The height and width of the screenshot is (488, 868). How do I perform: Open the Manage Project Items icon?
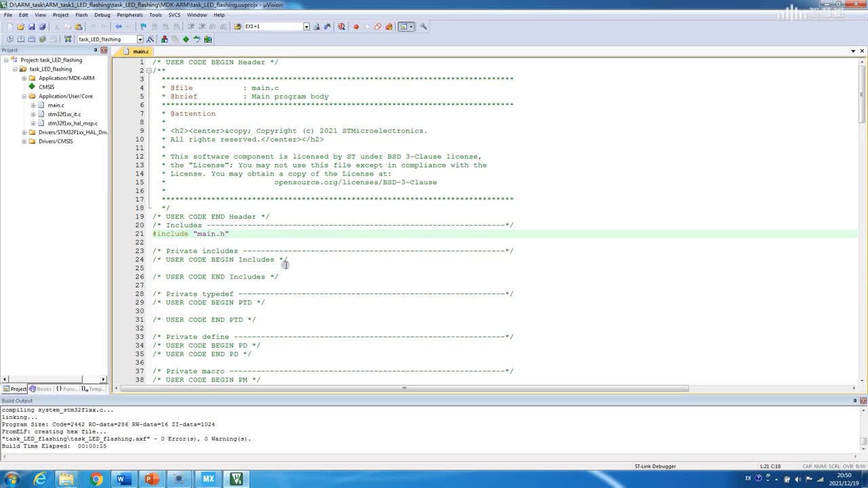point(164,39)
